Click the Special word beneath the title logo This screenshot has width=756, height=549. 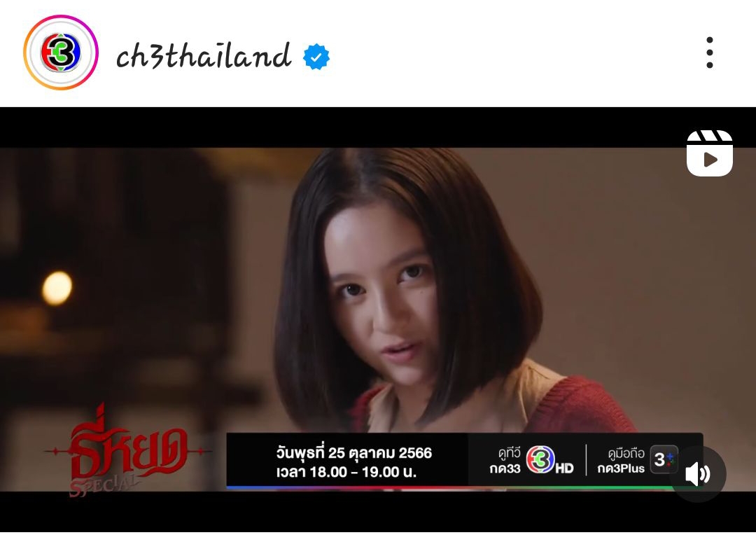pos(103,485)
